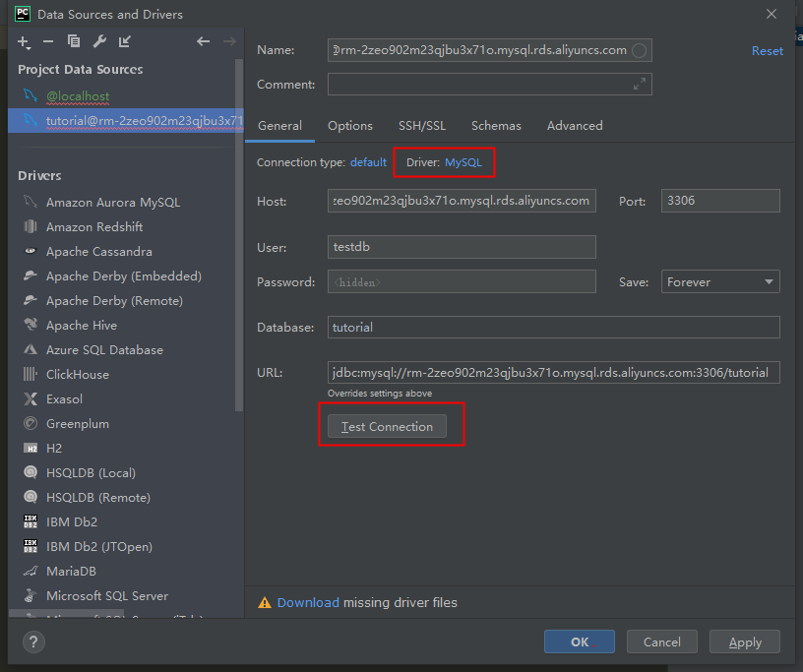Close the Data Sources and Drivers dialog
This screenshot has height=672, width=803.
(771, 14)
